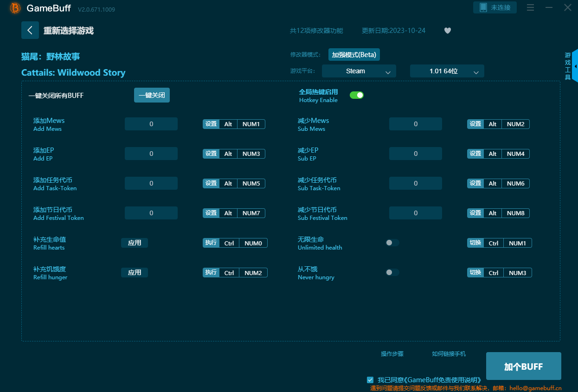The image size is (578, 392).
Task: Click the Add Task-Token value field
Action: (151, 183)
